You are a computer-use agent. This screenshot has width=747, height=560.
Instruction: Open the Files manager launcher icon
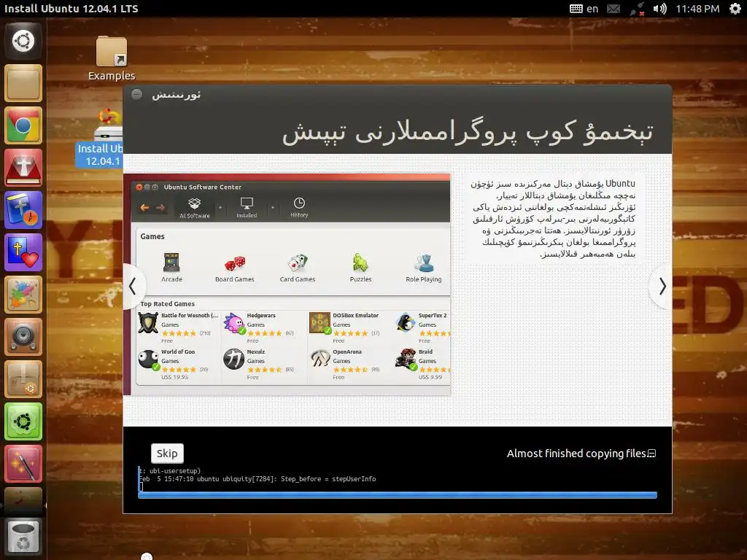click(x=23, y=83)
